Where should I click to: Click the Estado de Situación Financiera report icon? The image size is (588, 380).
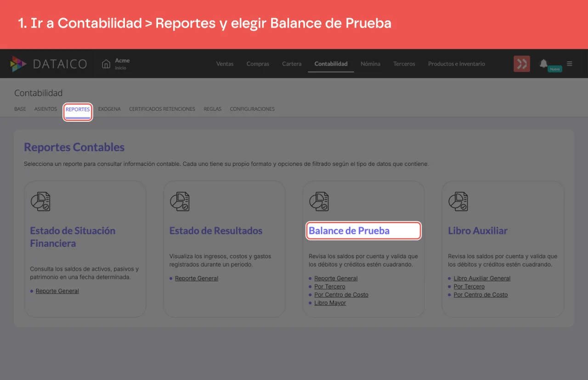click(x=40, y=201)
